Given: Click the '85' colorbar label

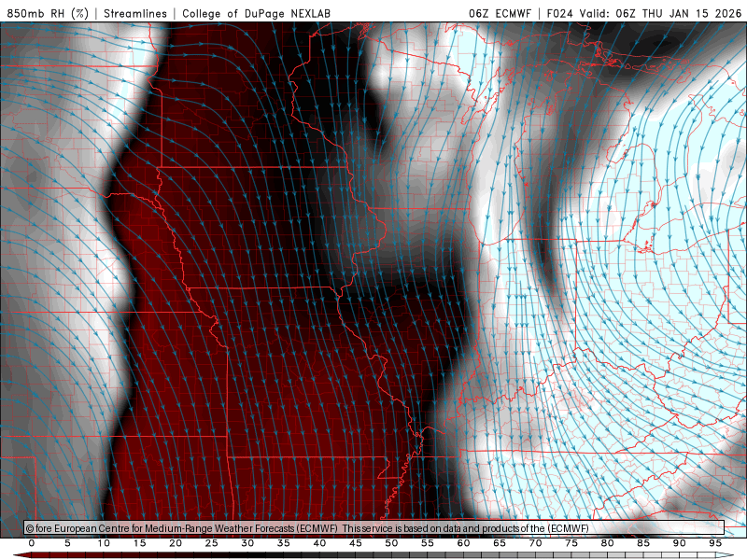Looking at the screenshot, I should tap(642, 543).
